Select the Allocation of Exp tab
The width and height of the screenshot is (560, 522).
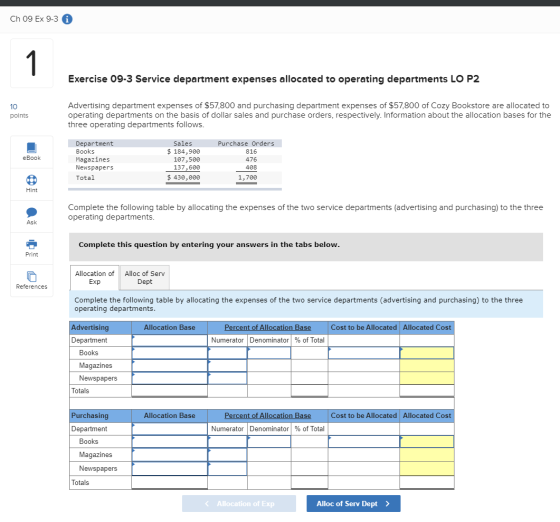coord(95,277)
